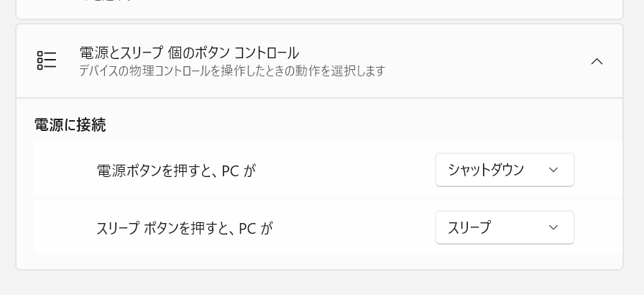
Task: Click the シャットダウン text in the dropdown
Action: 486,170
